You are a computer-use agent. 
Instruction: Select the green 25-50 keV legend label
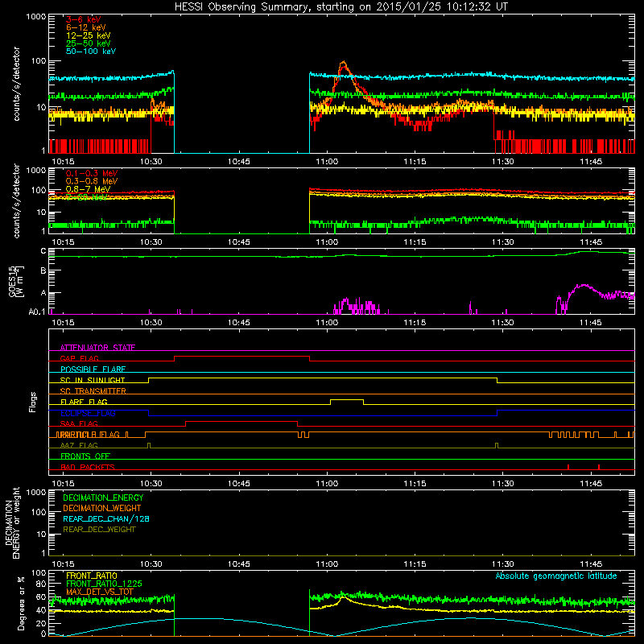[88, 43]
